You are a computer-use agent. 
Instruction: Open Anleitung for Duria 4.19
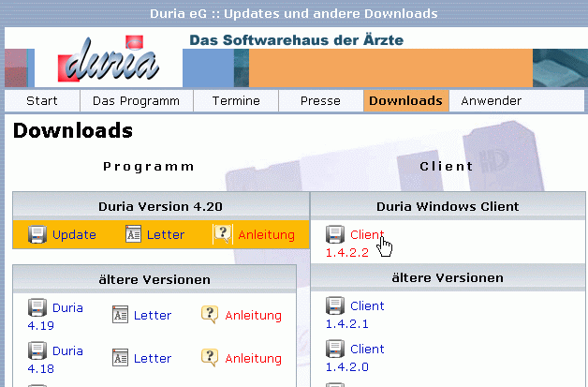(253, 315)
